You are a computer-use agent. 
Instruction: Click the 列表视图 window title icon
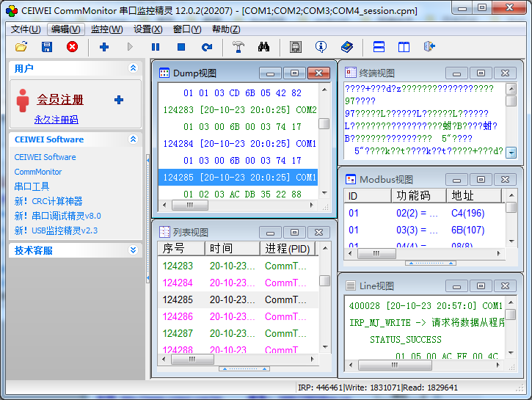click(164, 232)
